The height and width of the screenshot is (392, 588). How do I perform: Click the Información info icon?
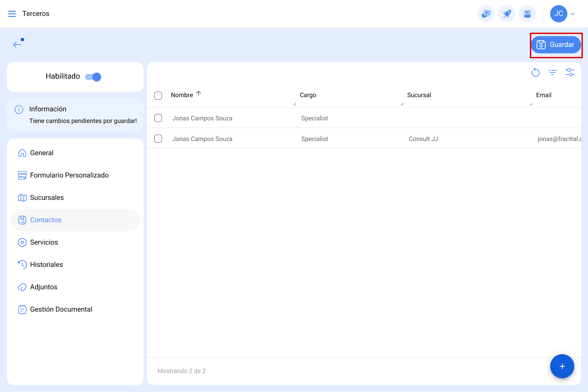(19, 110)
